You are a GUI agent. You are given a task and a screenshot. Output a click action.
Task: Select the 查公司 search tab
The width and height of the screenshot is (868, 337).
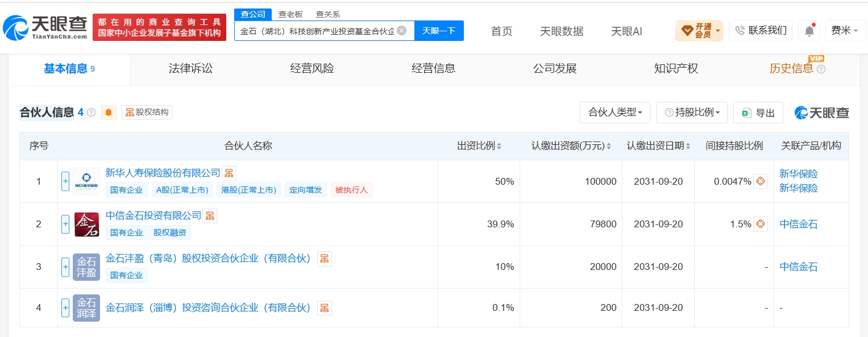[252, 14]
